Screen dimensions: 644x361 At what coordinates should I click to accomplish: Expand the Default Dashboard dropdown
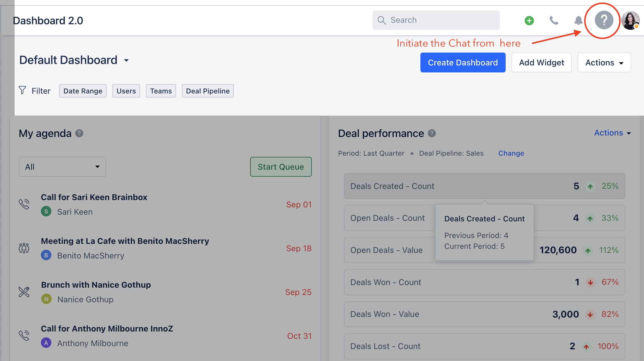pyautogui.click(x=126, y=60)
